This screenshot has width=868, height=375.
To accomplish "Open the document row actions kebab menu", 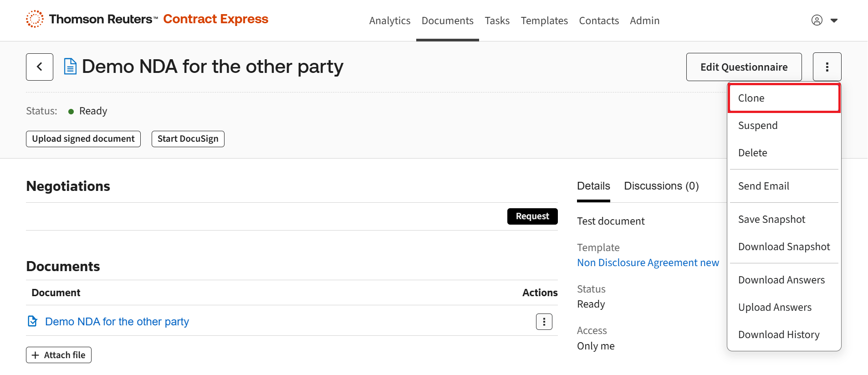I will [544, 322].
